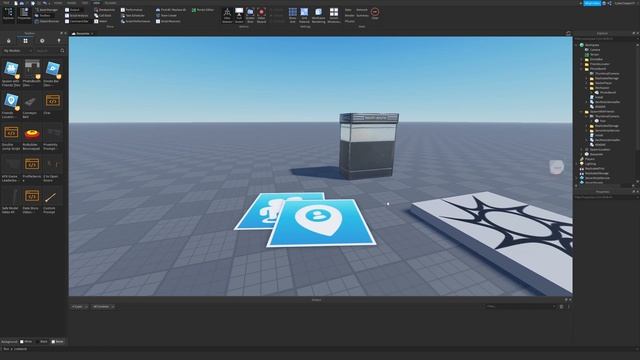Switch to the Model ribbon tab
Viewport: 640px width, 360px height.
71,3
